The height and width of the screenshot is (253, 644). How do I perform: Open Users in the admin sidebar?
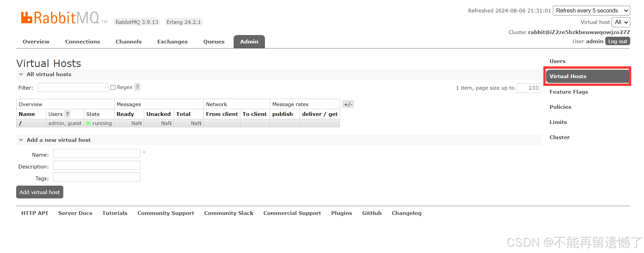tap(557, 61)
